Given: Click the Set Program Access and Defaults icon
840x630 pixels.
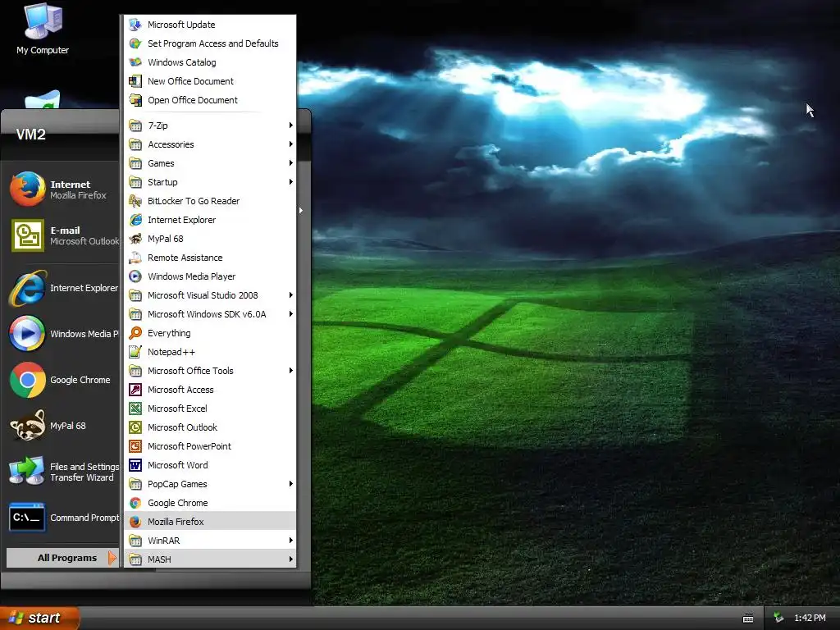Looking at the screenshot, I should pyautogui.click(x=135, y=43).
